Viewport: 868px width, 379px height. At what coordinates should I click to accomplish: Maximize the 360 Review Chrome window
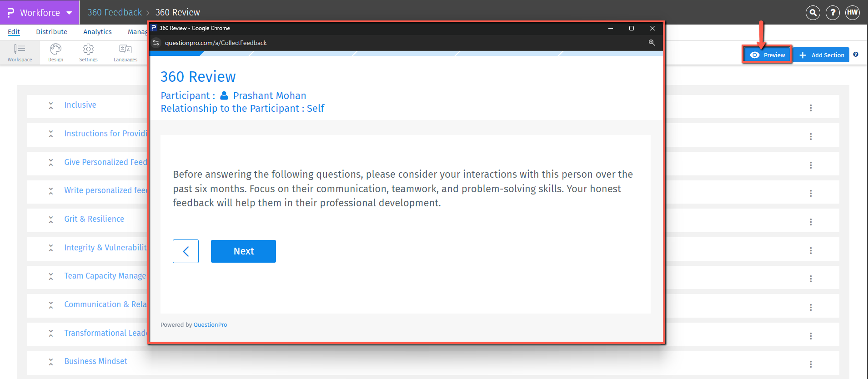click(631, 28)
